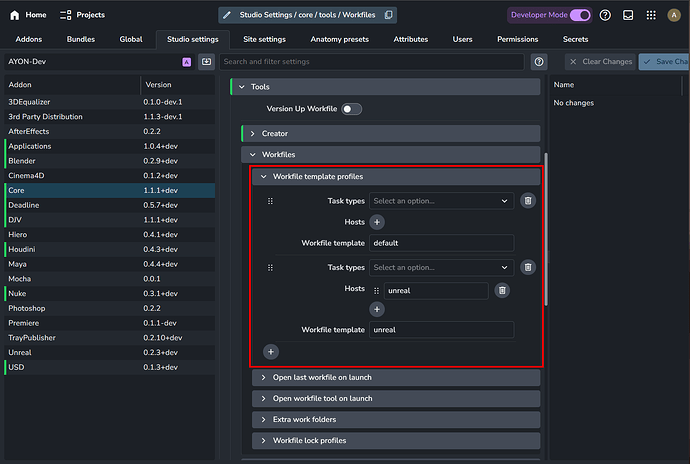690x464 pixels.
Task: Click the Clear Changes button
Action: point(600,62)
